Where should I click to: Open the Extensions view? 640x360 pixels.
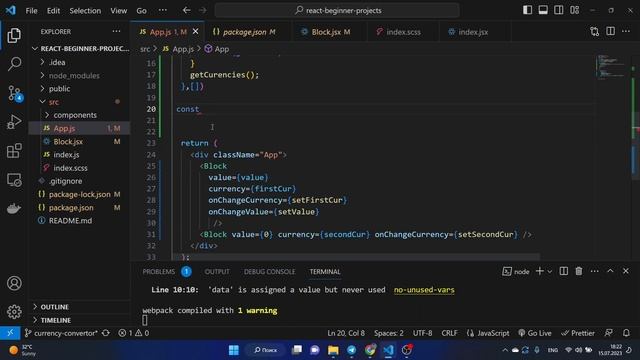[14, 151]
